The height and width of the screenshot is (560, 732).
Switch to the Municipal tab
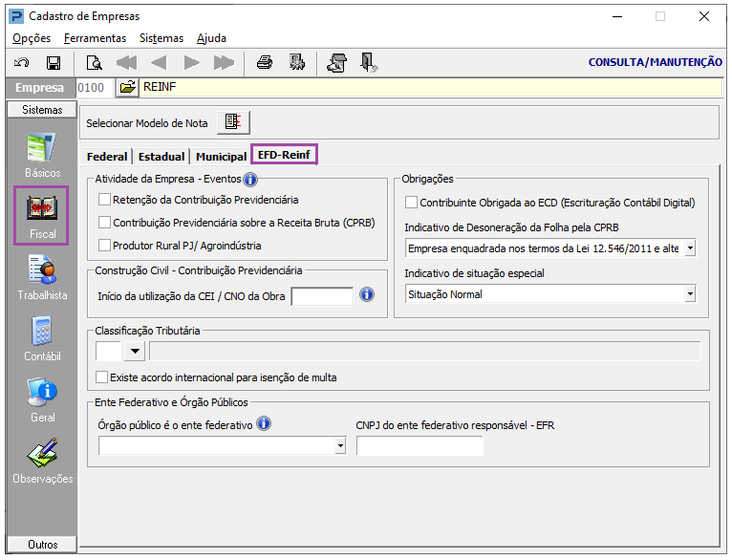[222, 157]
